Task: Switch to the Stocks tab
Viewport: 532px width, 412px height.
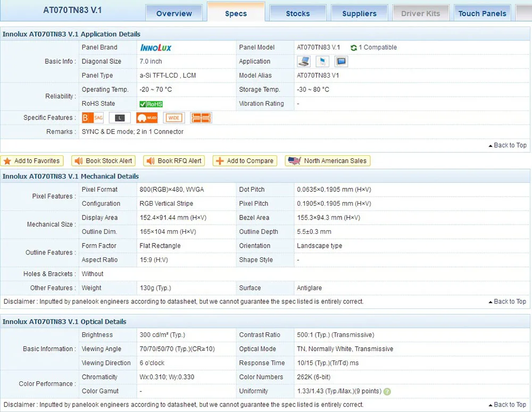Action: click(x=298, y=13)
